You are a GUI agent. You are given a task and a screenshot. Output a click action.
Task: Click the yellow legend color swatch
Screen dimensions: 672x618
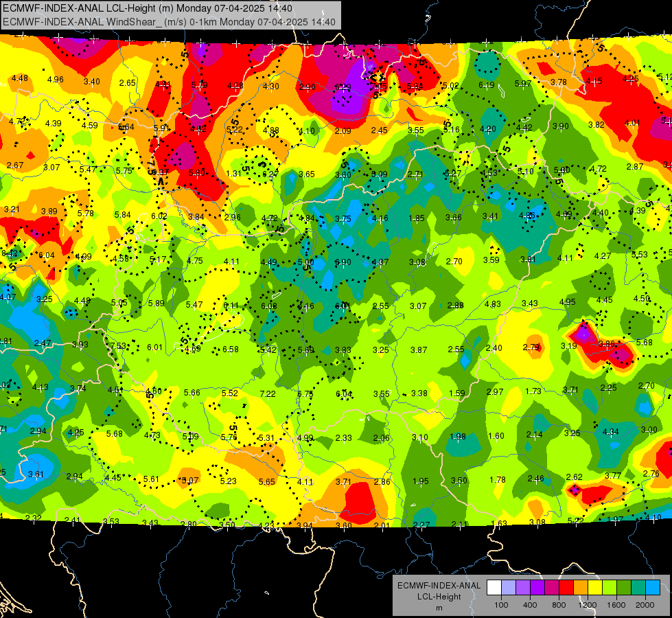(595, 588)
